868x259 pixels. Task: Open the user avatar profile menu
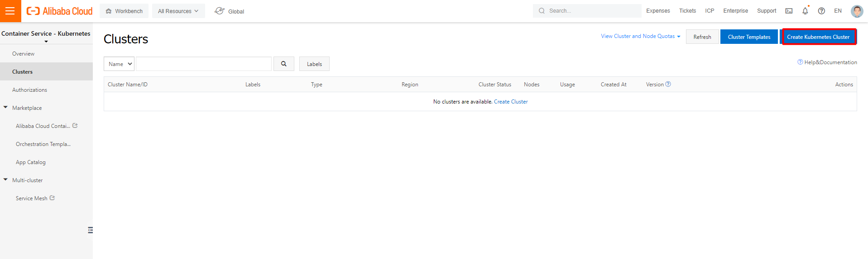857,11
